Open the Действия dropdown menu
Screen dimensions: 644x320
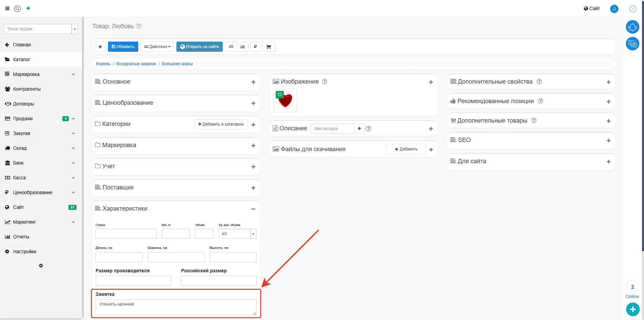pos(157,47)
